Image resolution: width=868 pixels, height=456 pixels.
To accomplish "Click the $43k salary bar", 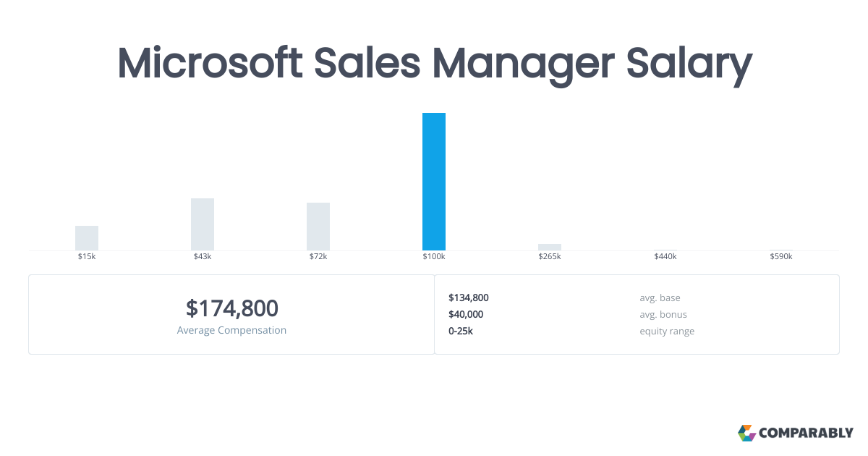I will (203, 224).
